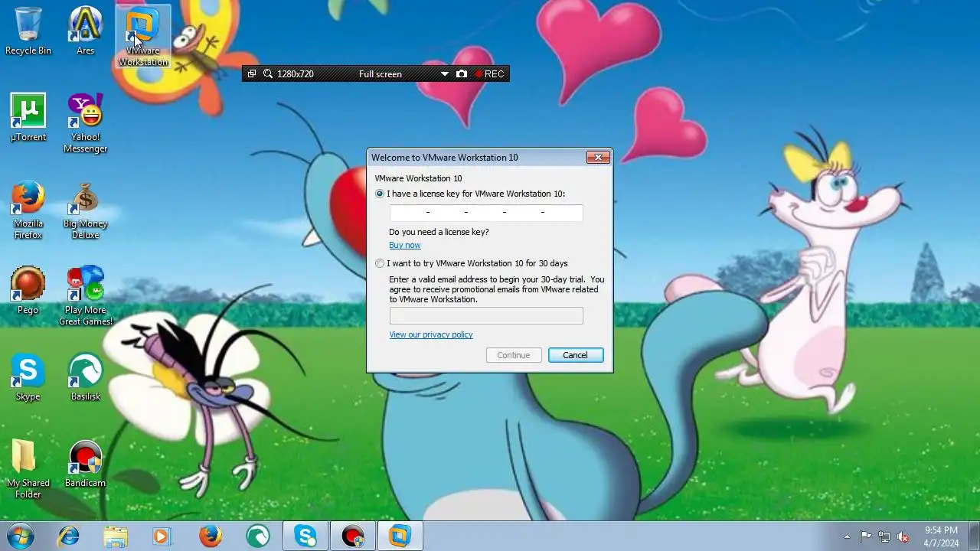Open Firefox from the taskbar
The image size is (980, 551).
[x=211, y=536]
